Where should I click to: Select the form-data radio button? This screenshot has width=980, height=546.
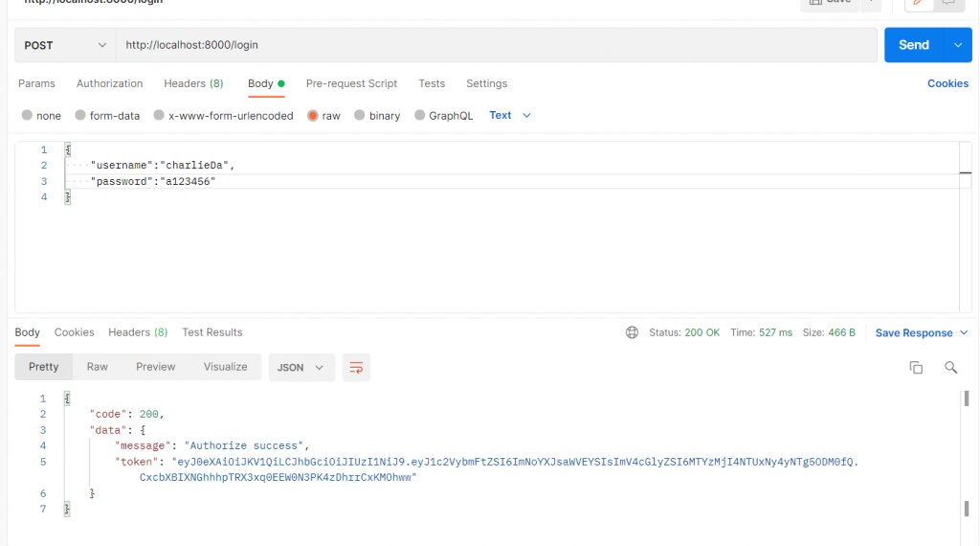click(80, 115)
